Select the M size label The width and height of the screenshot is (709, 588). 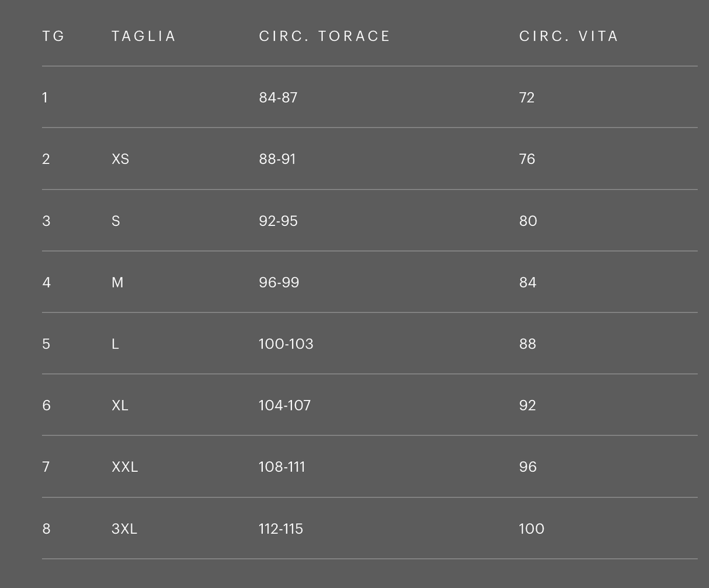(x=117, y=283)
